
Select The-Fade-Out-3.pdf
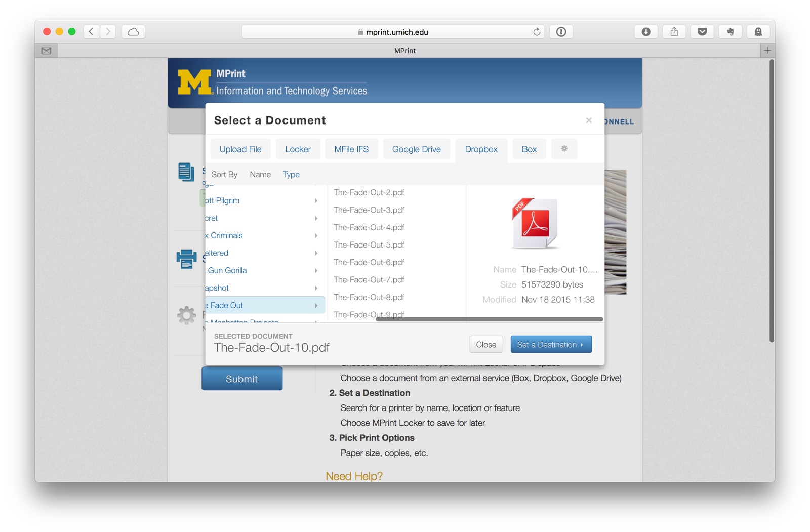click(x=369, y=210)
